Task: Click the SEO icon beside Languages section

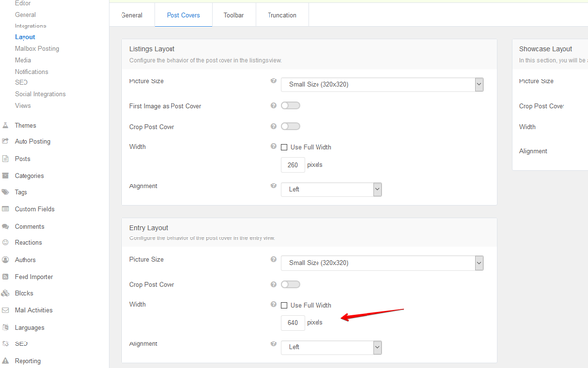Action: pos(5,343)
